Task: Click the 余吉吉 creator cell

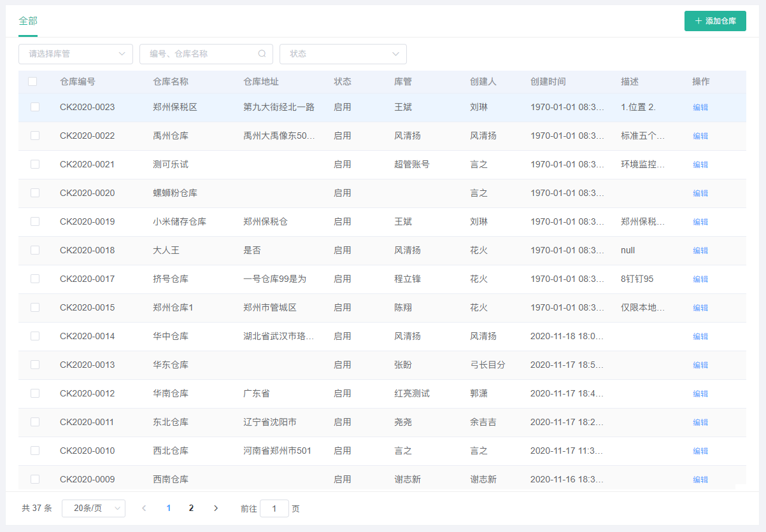Action: [x=483, y=422]
